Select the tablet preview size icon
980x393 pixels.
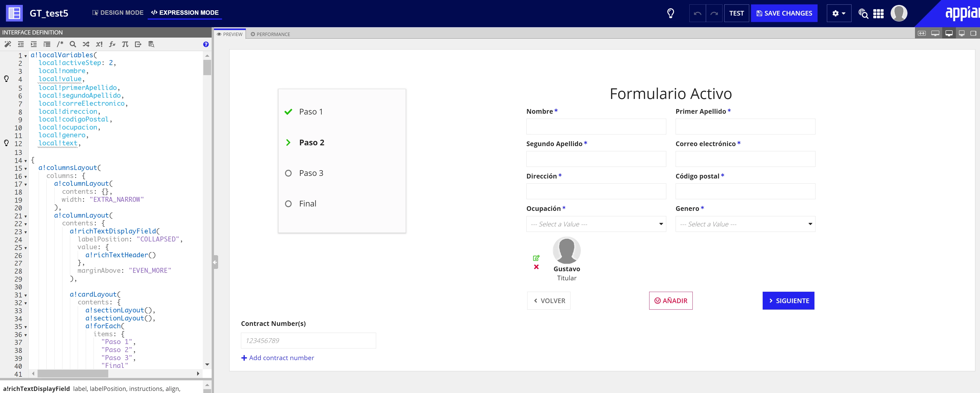click(974, 33)
